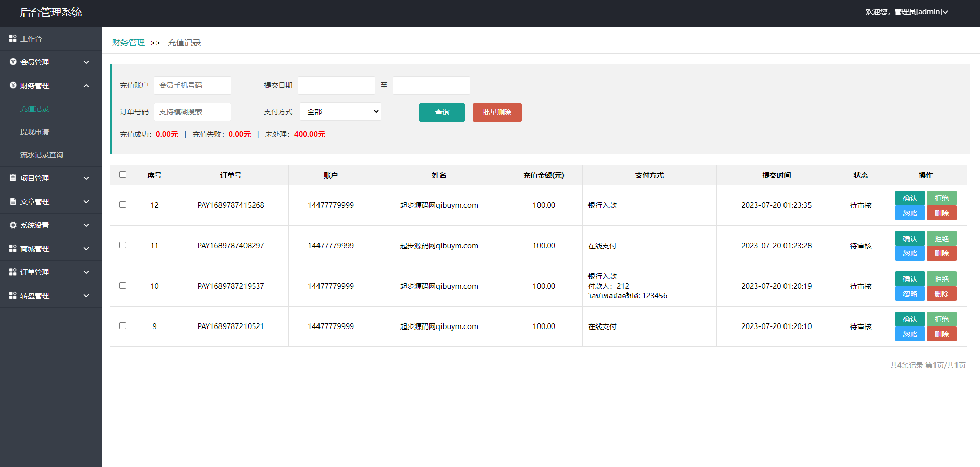Expand the 订单管理 menu chevron
The width and height of the screenshot is (980, 467).
click(x=86, y=272)
